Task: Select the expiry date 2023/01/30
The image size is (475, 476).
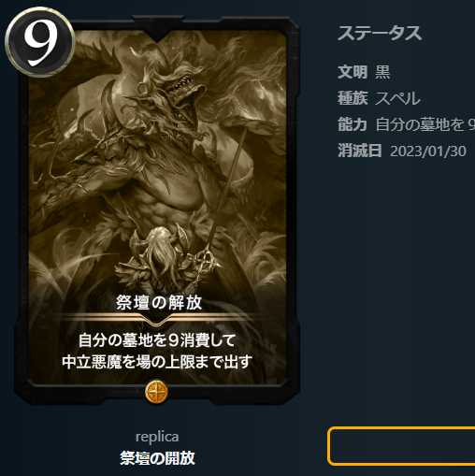Action: [428, 151]
